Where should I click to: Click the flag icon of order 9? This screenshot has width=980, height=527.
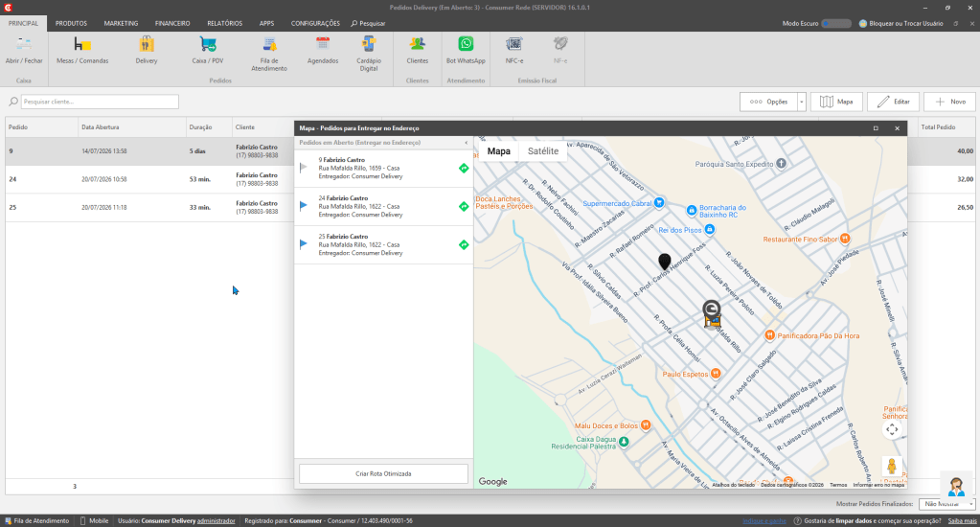coord(304,168)
